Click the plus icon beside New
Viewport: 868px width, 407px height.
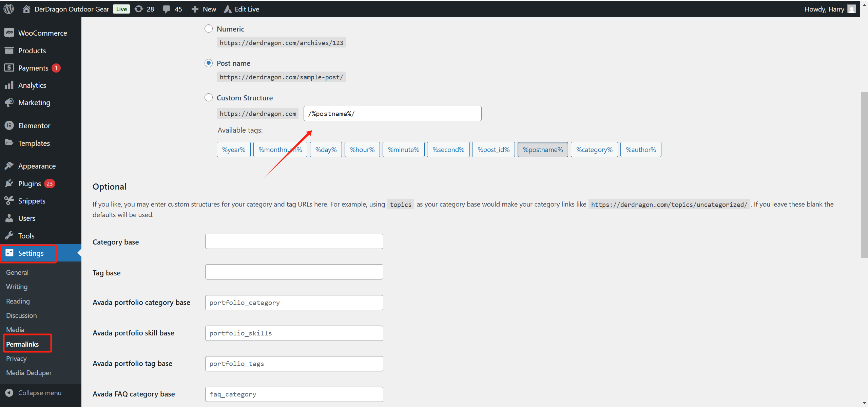point(195,9)
